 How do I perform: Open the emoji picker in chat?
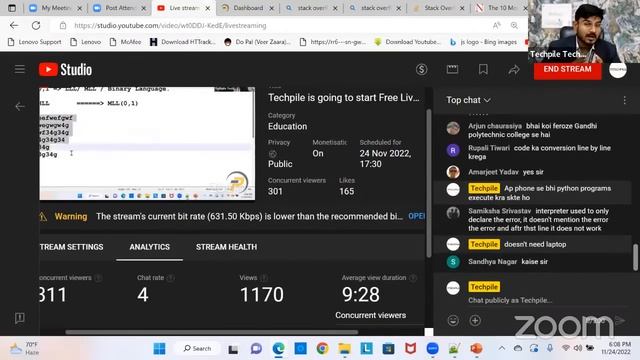pyautogui.click(x=453, y=320)
